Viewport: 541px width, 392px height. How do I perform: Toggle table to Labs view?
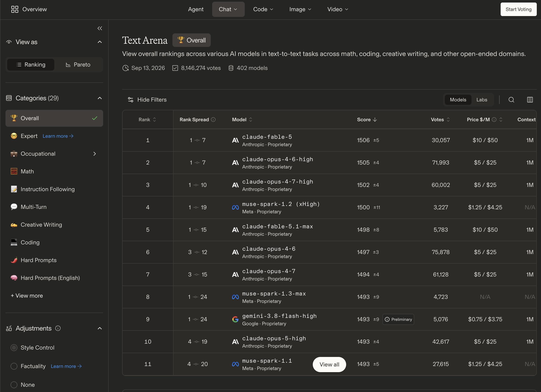(482, 100)
